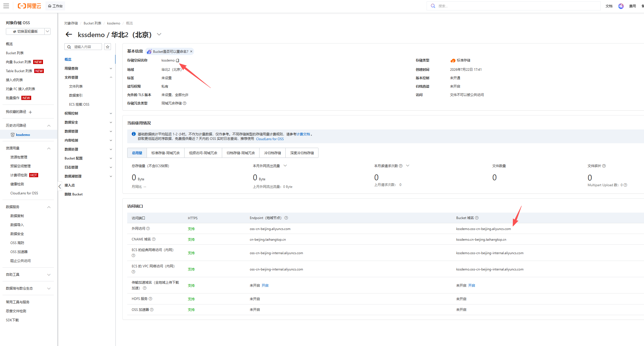644x346 pixels.
Task: Expand the 日志管理 menu section
Action: (x=111, y=167)
